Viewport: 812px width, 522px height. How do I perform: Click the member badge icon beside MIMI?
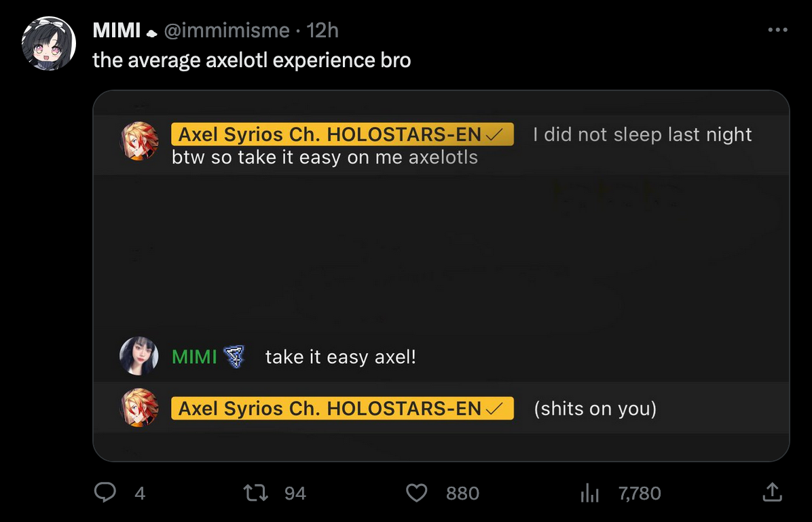point(233,356)
